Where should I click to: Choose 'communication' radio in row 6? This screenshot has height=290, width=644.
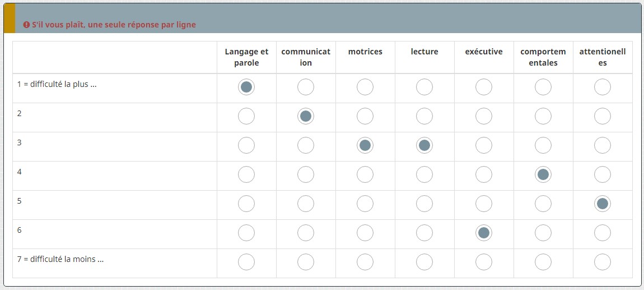tap(306, 233)
